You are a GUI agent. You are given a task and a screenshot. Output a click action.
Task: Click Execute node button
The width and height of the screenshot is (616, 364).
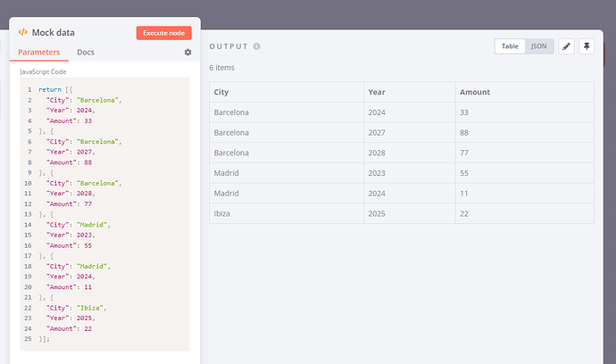click(x=164, y=33)
